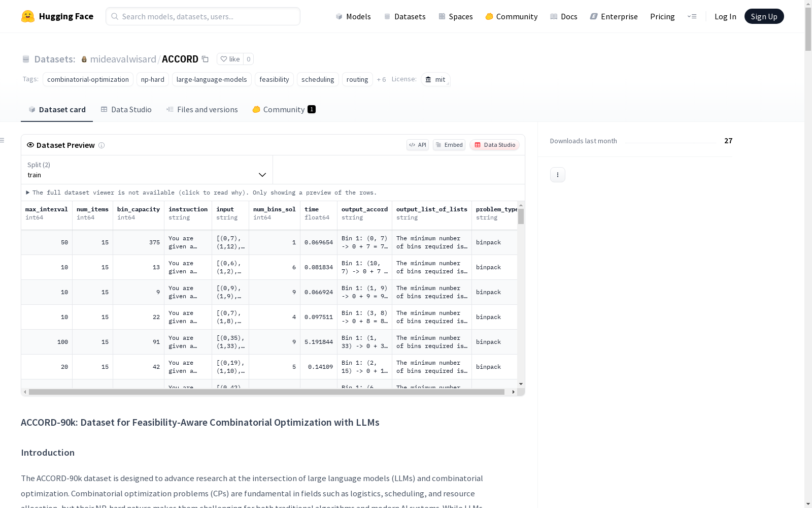
Task: Select the bin_capacity cell showing 375
Action: click(x=139, y=242)
